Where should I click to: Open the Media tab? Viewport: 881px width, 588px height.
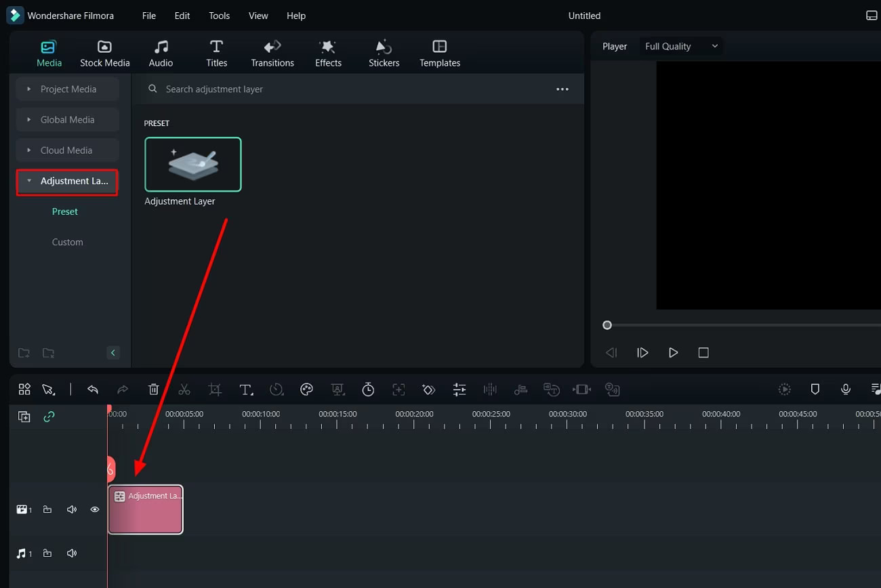click(x=49, y=54)
